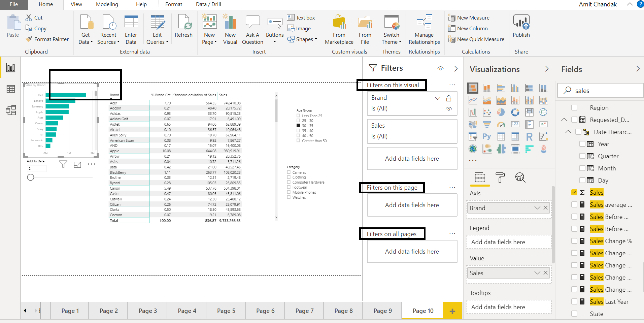Open the Switch Theme dropdown
The width and height of the screenshot is (644, 323).
coord(392,38)
